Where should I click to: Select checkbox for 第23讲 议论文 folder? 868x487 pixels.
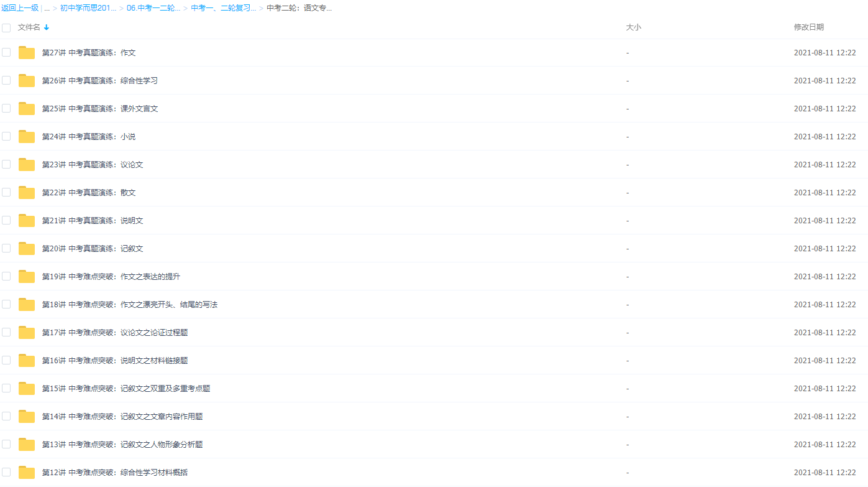pos(6,164)
